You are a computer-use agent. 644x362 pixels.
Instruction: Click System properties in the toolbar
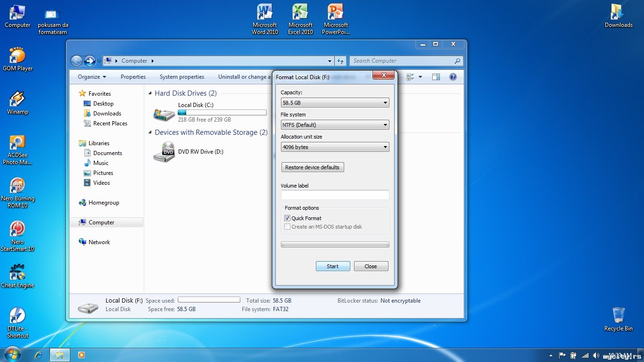click(x=182, y=77)
